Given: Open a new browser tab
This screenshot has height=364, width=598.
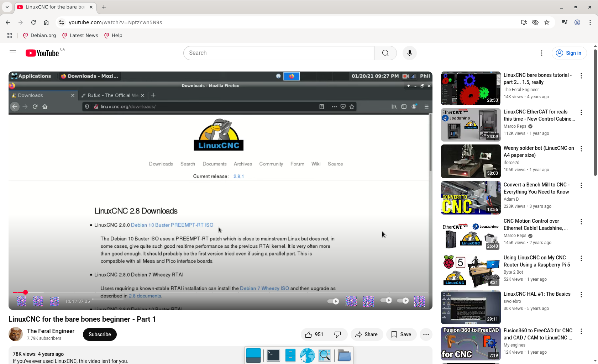Looking at the screenshot, I should (104, 7).
